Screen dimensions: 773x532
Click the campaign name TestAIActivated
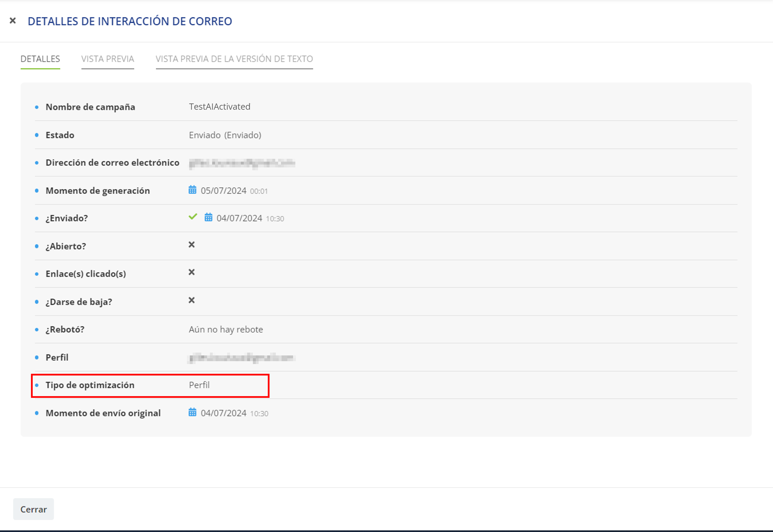220,107
